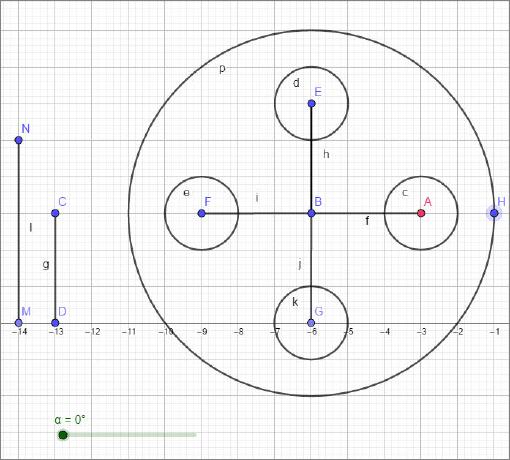The height and width of the screenshot is (460, 510).
Task: Select the α = 0° label
Action: (x=70, y=419)
